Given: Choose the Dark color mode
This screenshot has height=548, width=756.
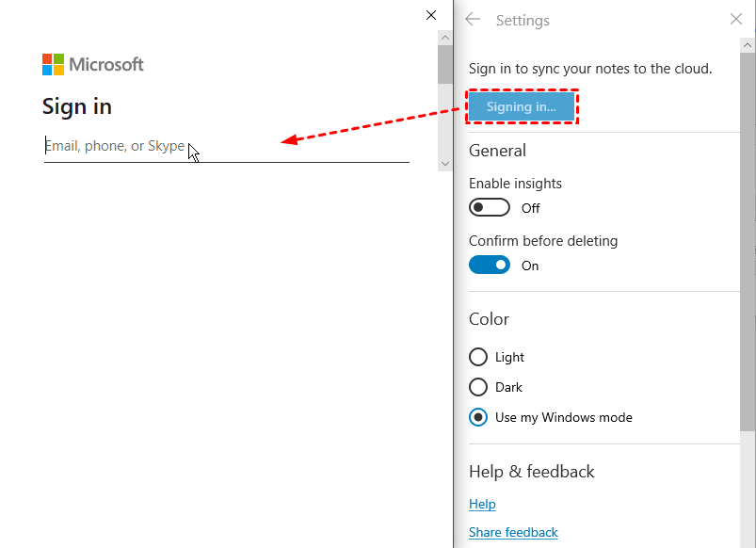Looking at the screenshot, I should 478,387.
